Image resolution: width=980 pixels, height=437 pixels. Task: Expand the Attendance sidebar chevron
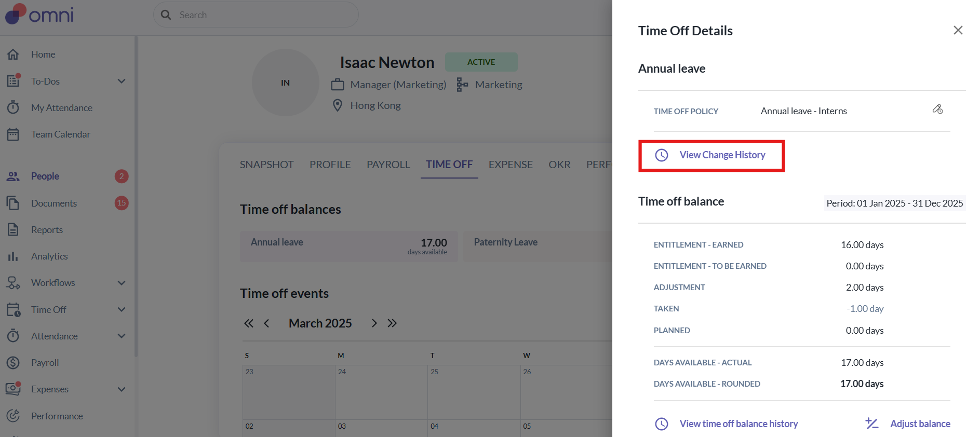pyautogui.click(x=122, y=336)
